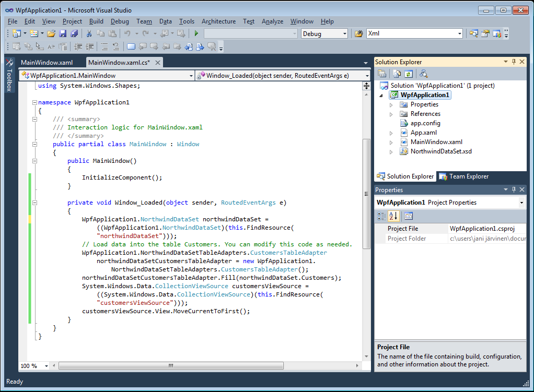Click the Open File toolbar icon
The height and width of the screenshot is (392, 534).
pos(51,33)
